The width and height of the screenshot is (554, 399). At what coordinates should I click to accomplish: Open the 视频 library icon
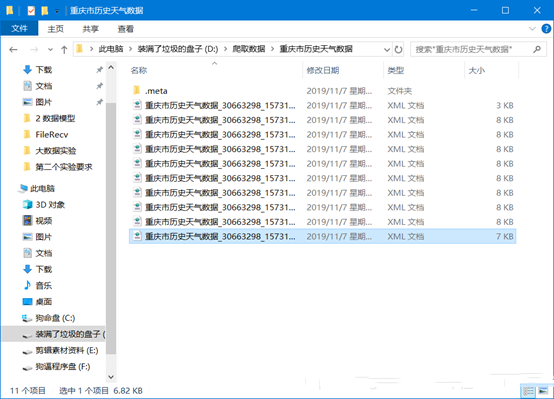tap(28, 221)
